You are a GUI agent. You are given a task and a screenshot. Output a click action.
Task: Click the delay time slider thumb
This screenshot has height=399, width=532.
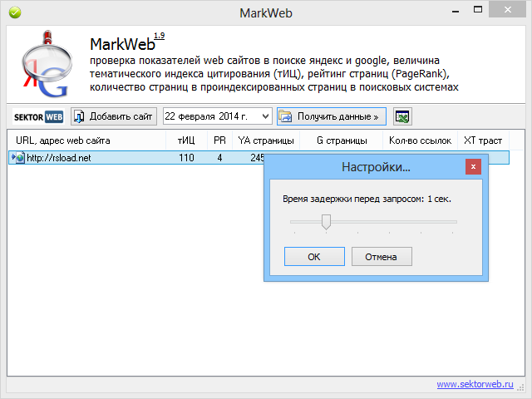(326, 222)
